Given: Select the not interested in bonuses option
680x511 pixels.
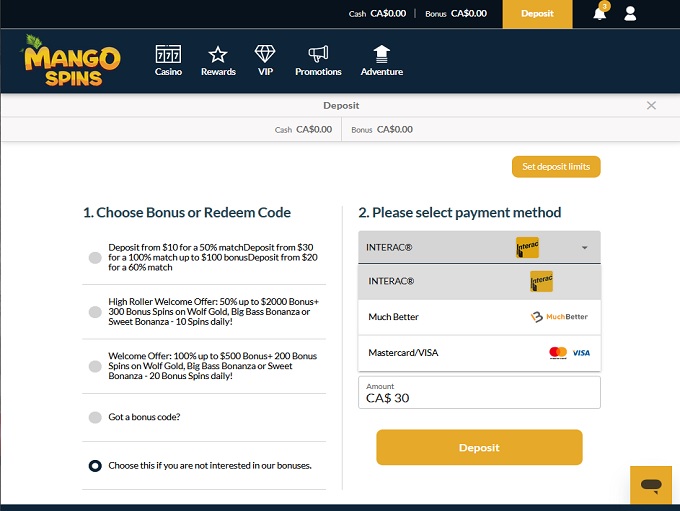Looking at the screenshot, I should tap(95, 465).
